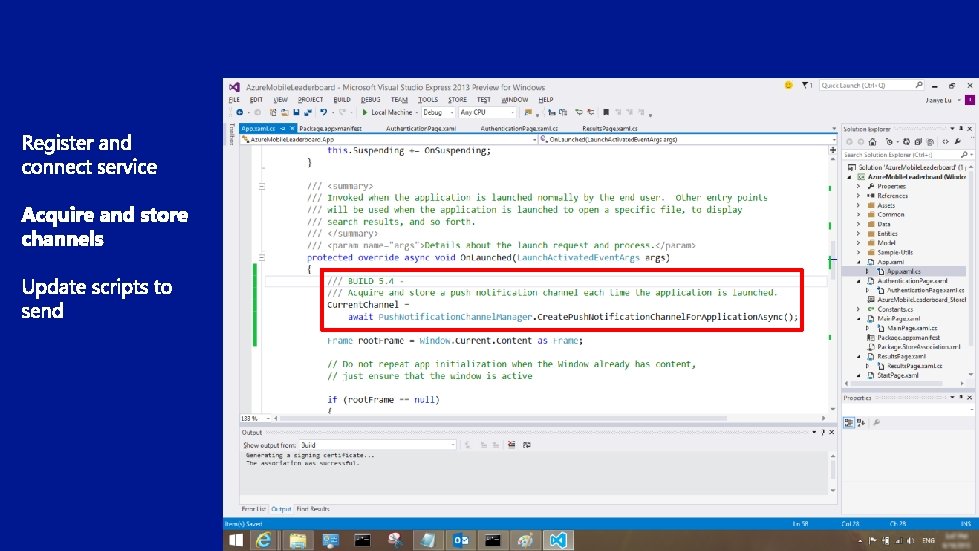
Task: Click the Windows Start button
Action: point(235,540)
